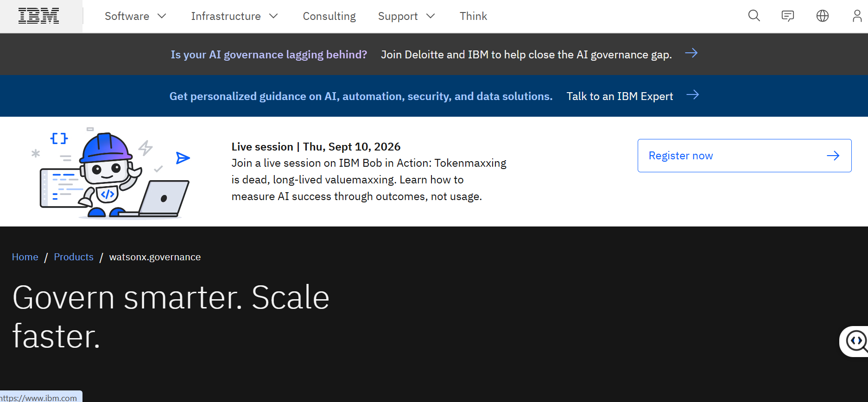Open the globe language selector icon
The width and height of the screenshot is (868, 402).
coord(823,16)
